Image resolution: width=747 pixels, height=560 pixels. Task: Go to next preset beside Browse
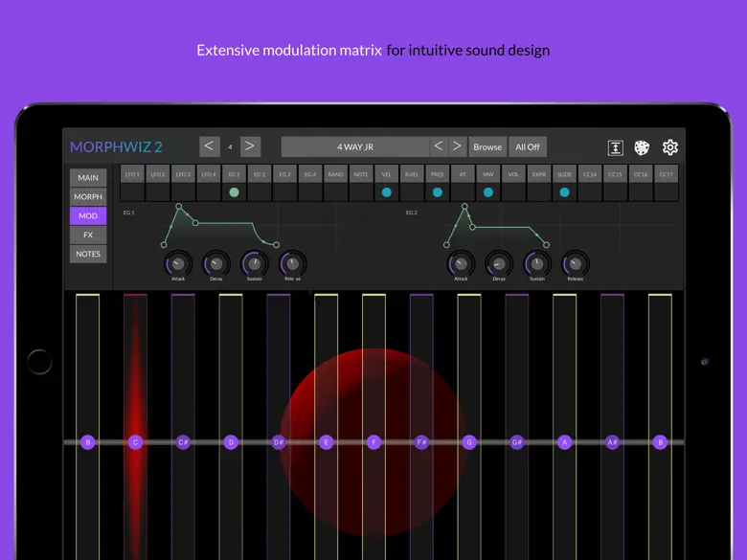click(458, 146)
